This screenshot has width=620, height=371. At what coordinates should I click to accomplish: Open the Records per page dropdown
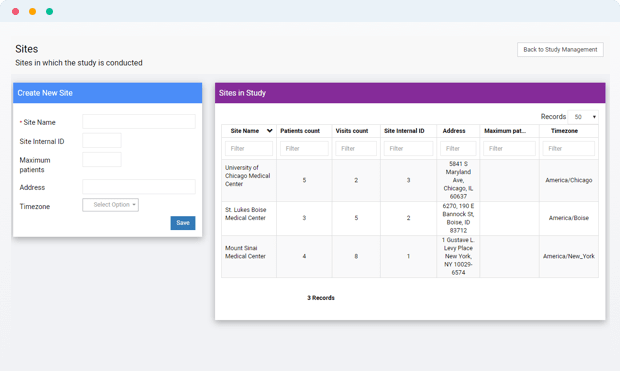[x=583, y=117]
